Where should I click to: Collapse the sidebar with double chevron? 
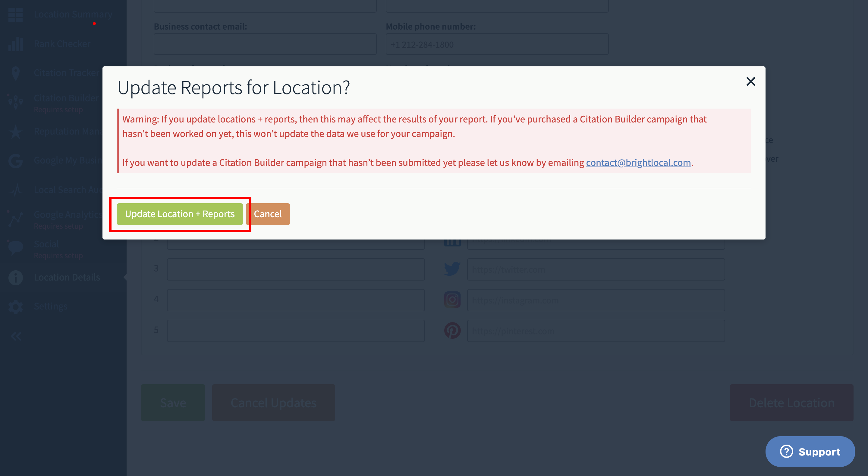(x=15, y=336)
